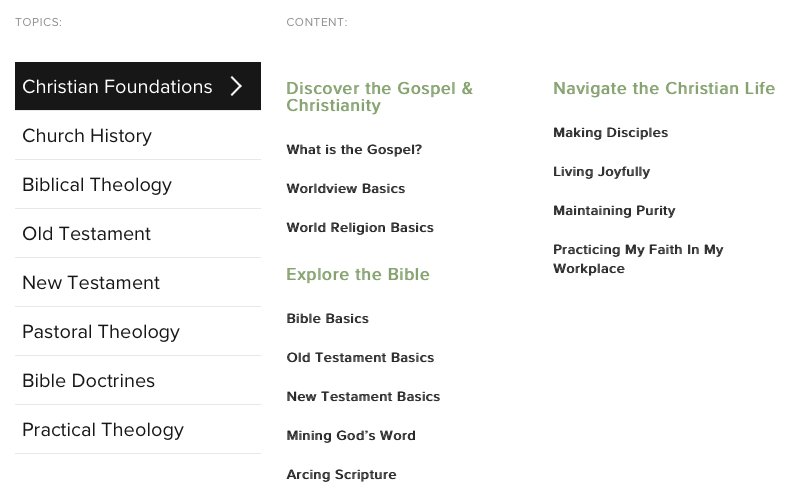Open Mining God's Word link

point(350,436)
